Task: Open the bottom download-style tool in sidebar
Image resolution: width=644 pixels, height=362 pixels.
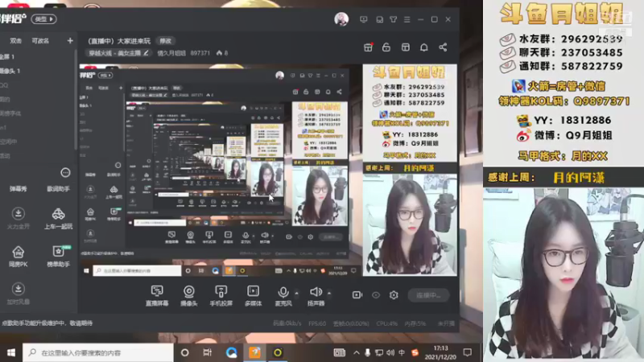Action: coord(18,294)
